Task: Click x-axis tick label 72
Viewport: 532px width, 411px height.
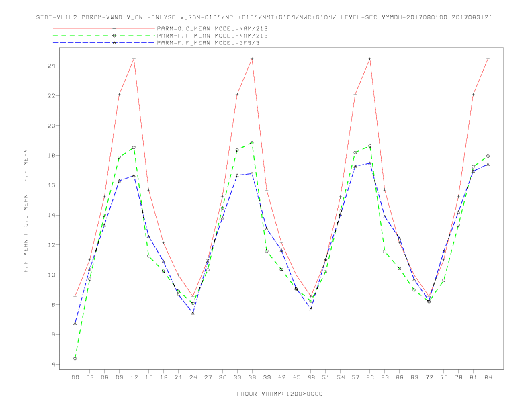Action: 429,377
